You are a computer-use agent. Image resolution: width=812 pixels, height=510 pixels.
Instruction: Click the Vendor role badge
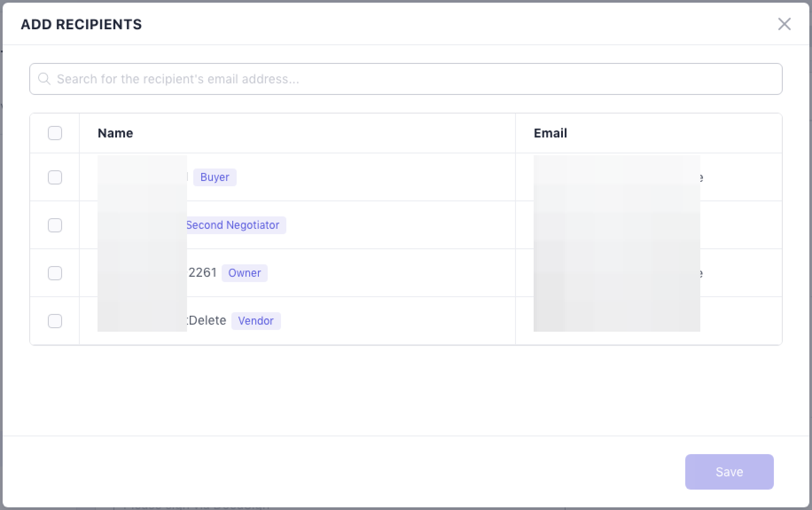(x=256, y=321)
